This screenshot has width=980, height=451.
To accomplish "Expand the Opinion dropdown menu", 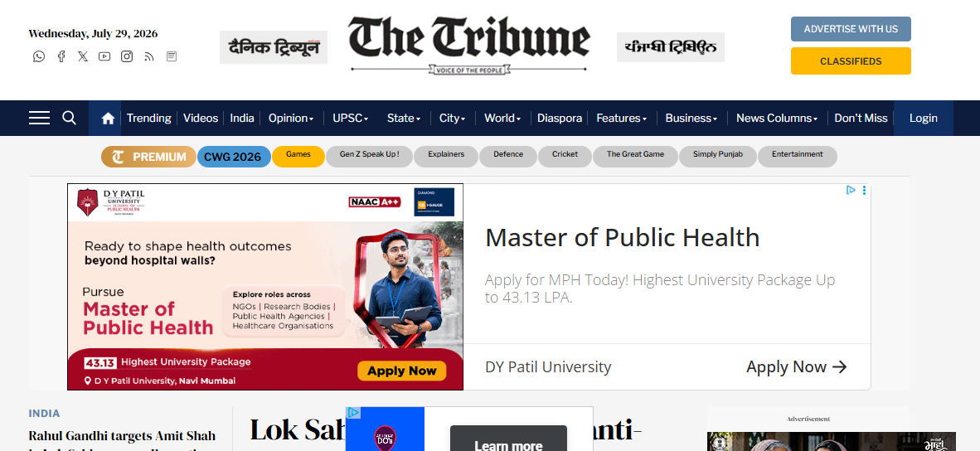I will click(291, 118).
